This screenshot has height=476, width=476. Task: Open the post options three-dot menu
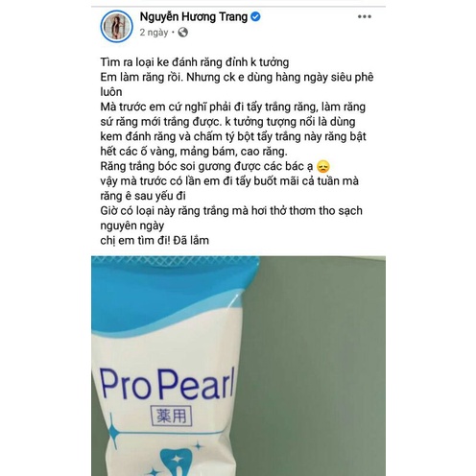point(365,16)
